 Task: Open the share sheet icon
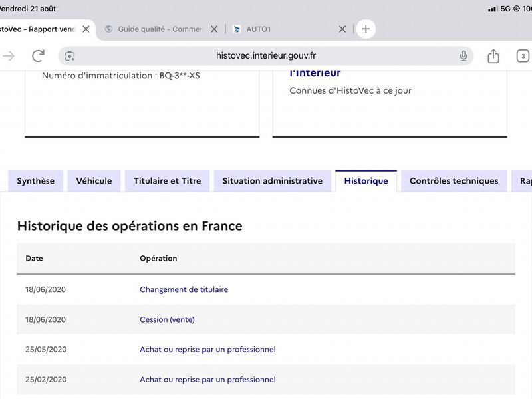click(x=493, y=56)
